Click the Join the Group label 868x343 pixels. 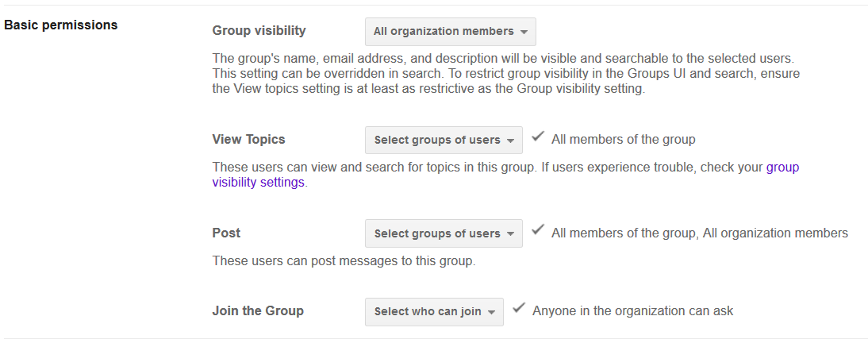[258, 310]
